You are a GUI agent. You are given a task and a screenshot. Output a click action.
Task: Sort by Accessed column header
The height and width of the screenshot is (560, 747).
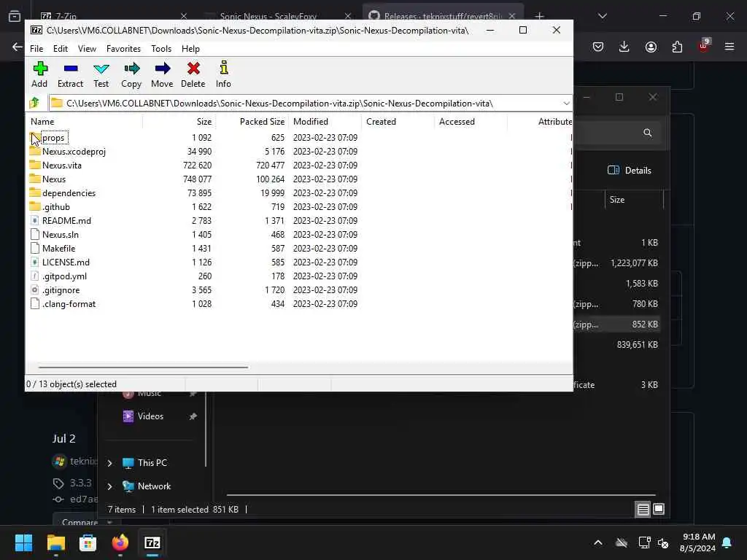pyautogui.click(x=471, y=122)
